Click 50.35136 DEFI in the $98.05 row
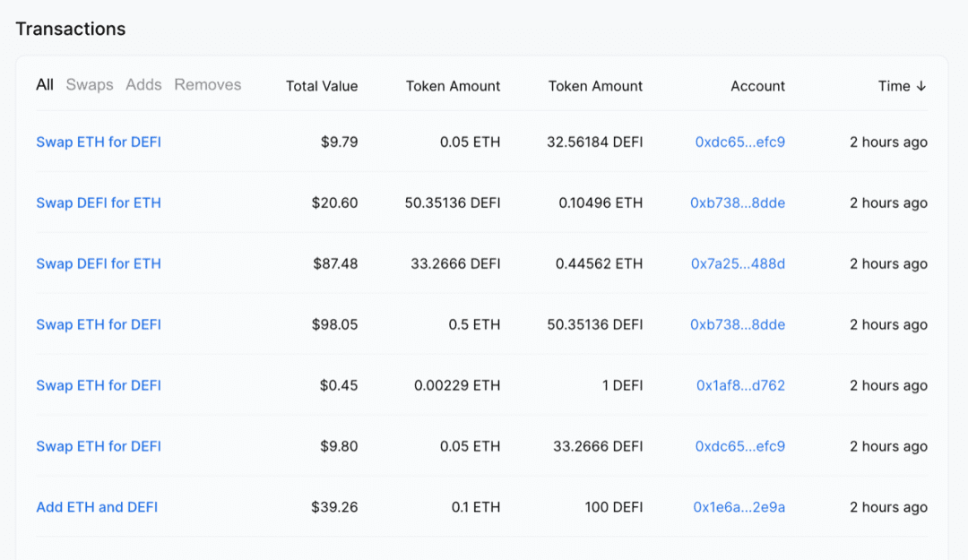The image size is (968, 560). click(x=594, y=324)
